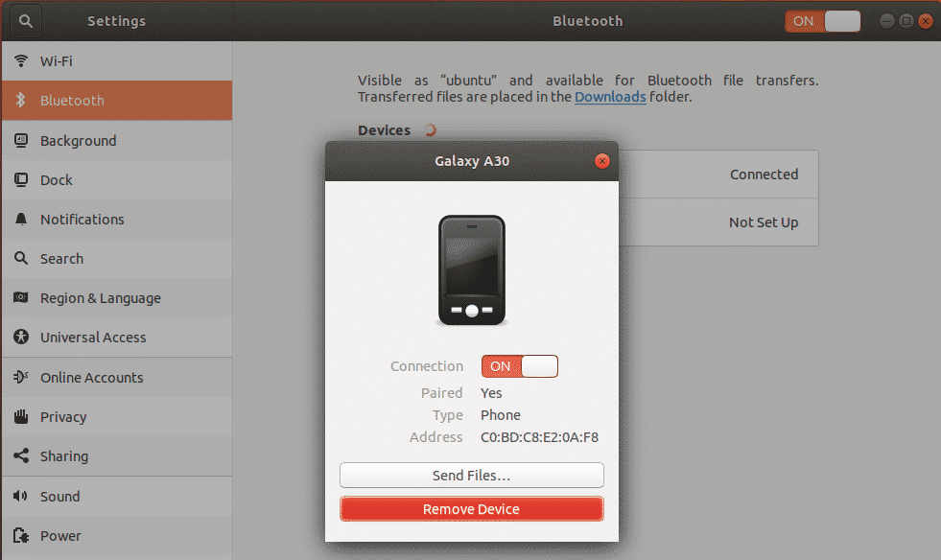Image resolution: width=941 pixels, height=560 pixels.
Task: Select the Connected device row
Action: (x=718, y=175)
